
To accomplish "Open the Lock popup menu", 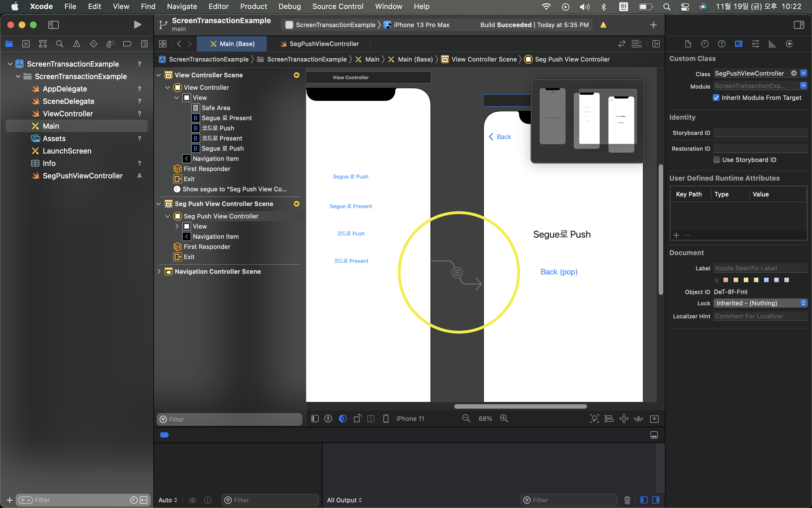I will click(760, 303).
